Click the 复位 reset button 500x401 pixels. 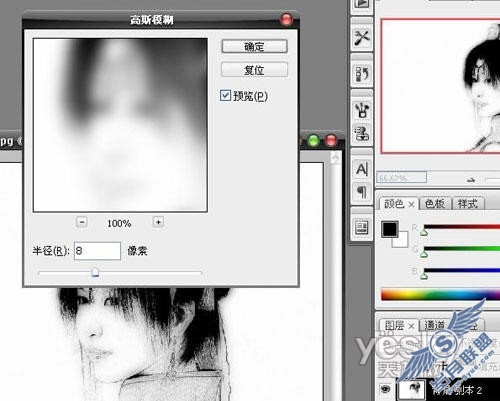tap(254, 70)
